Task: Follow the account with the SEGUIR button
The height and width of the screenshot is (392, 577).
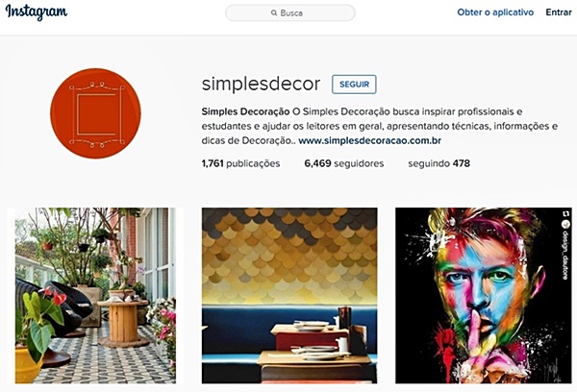Action: pyautogui.click(x=354, y=85)
